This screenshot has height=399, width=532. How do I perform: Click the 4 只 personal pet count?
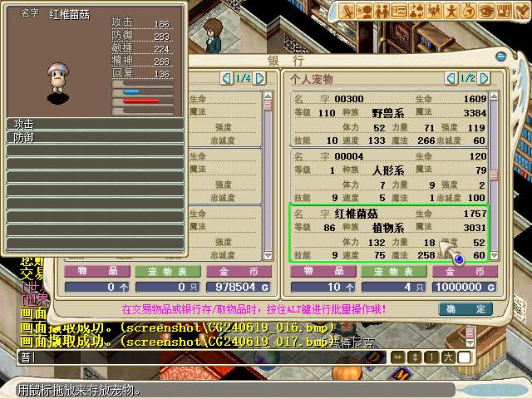tap(394, 287)
